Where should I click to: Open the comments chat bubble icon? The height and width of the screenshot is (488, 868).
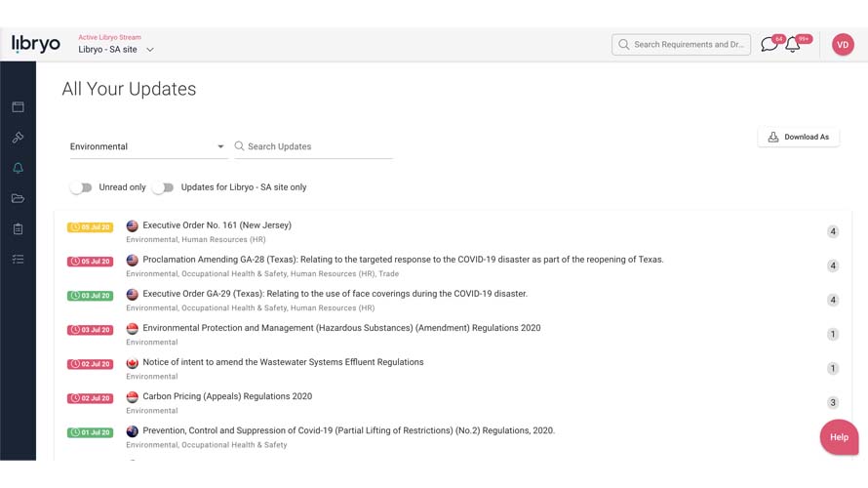pos(769,45)
